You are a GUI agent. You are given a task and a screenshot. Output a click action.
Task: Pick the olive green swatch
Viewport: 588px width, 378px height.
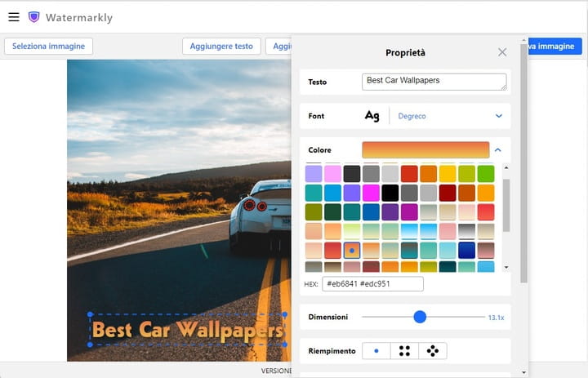coord(314,212)
